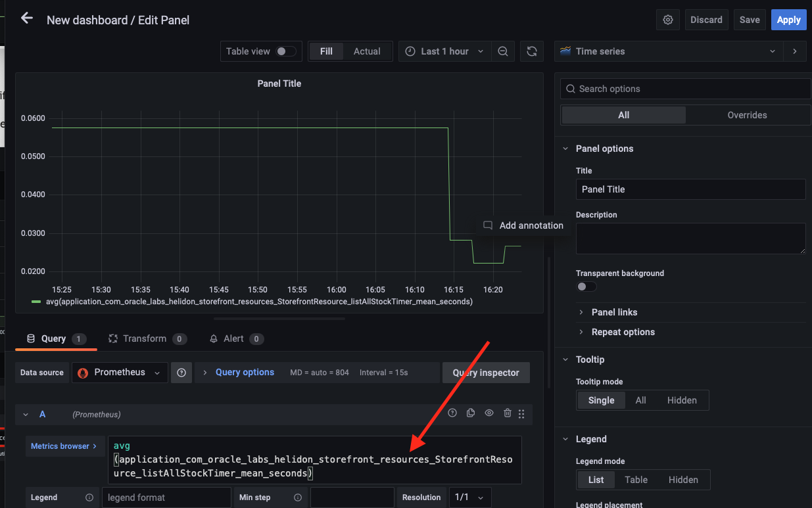The image size is (812, 508).
Task: Click the Save button
Action: tap(750, 20)
